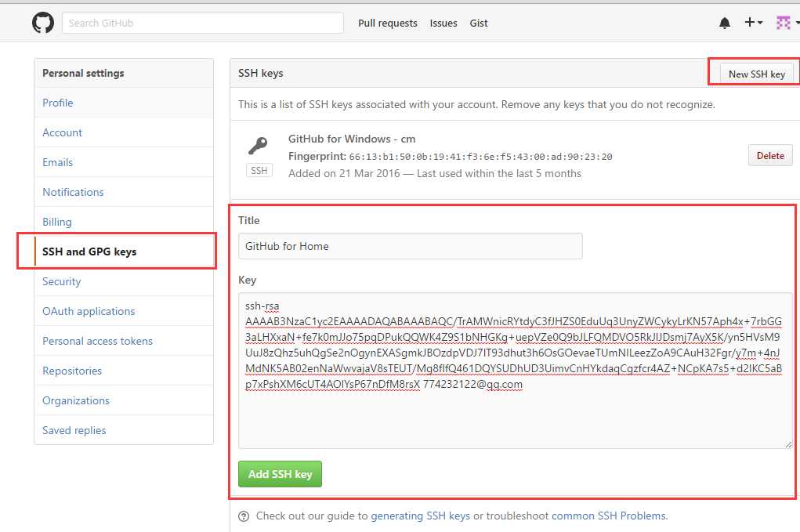Image resolution: width=800 pixels, height=532 pixels.
Task: Focus the Search GitHub field
Action: point(203,23)
